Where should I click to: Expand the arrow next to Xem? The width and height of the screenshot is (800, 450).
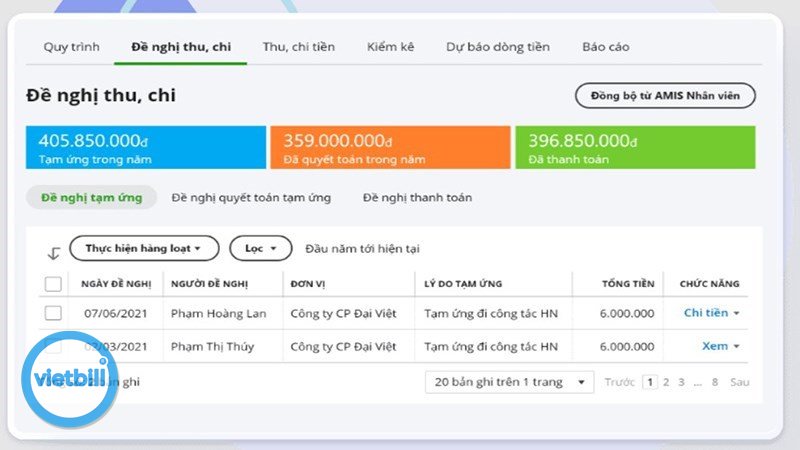737,347
